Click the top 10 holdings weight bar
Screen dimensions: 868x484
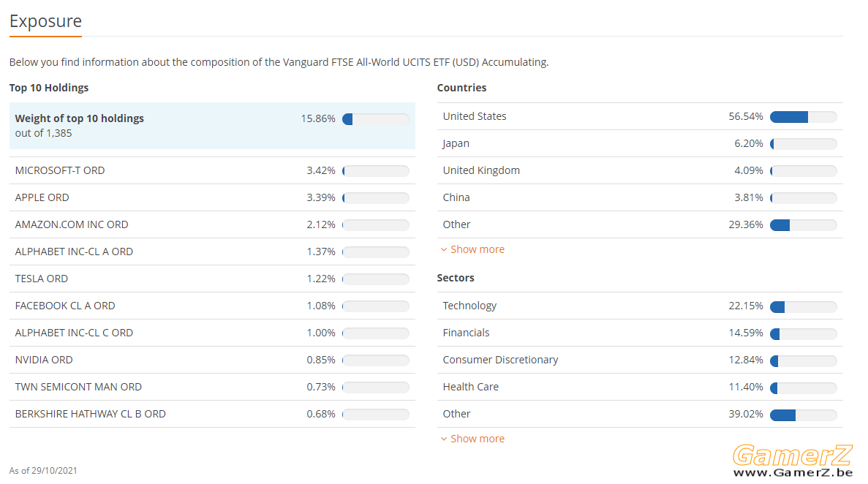click(x=376, y=119)
